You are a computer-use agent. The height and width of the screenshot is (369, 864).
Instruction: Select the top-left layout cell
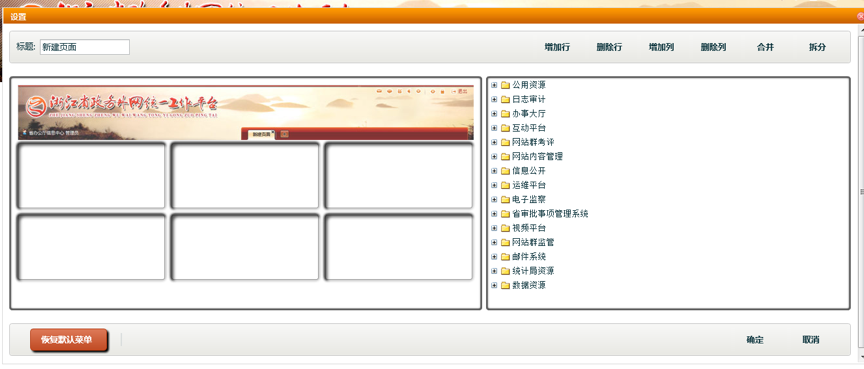pyautogui.click(x=91, y=175)
